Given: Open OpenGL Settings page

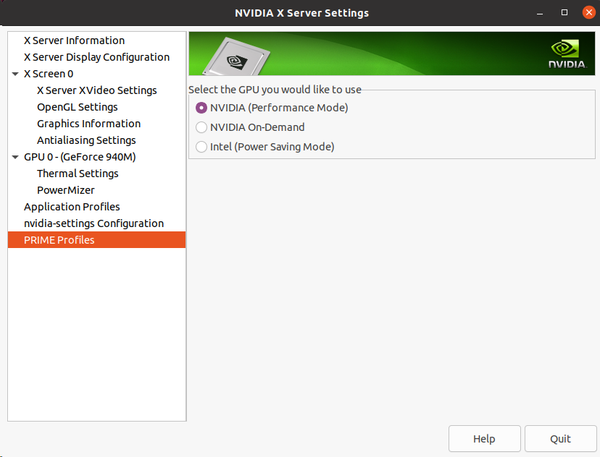Looking at the screenshot, I should tap(77, 107).
